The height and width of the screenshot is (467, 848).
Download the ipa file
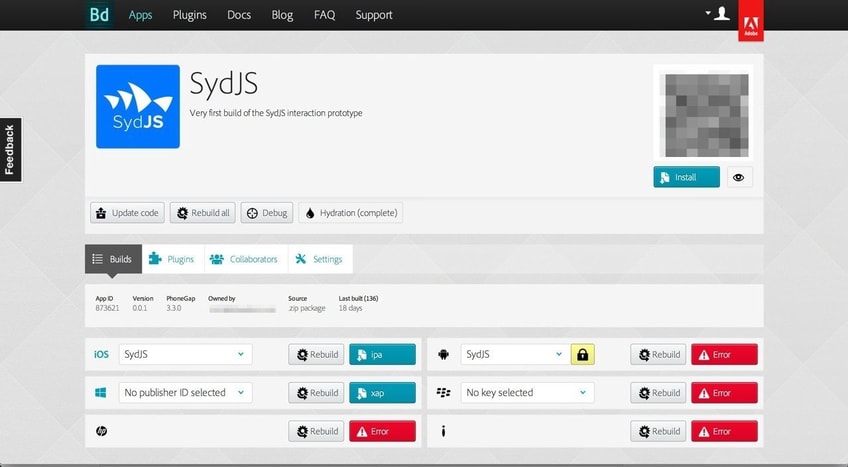click(x=382, y=355)
